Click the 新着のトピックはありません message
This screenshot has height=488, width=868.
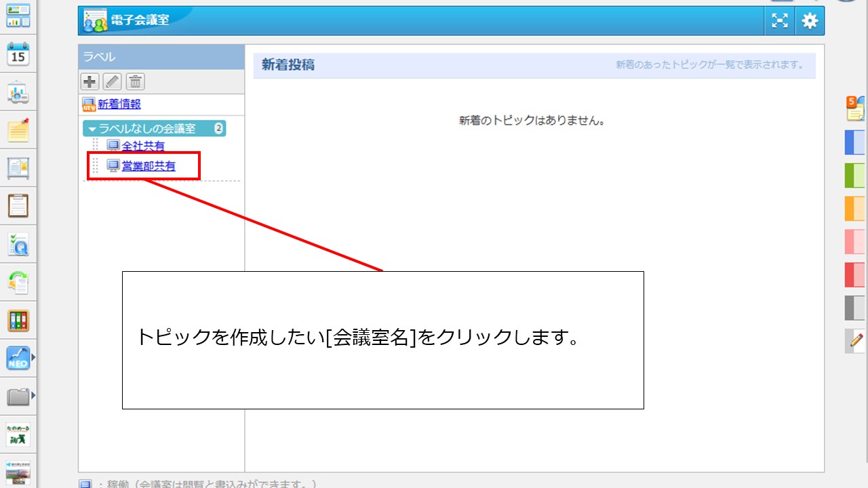[x=532, y=121]
